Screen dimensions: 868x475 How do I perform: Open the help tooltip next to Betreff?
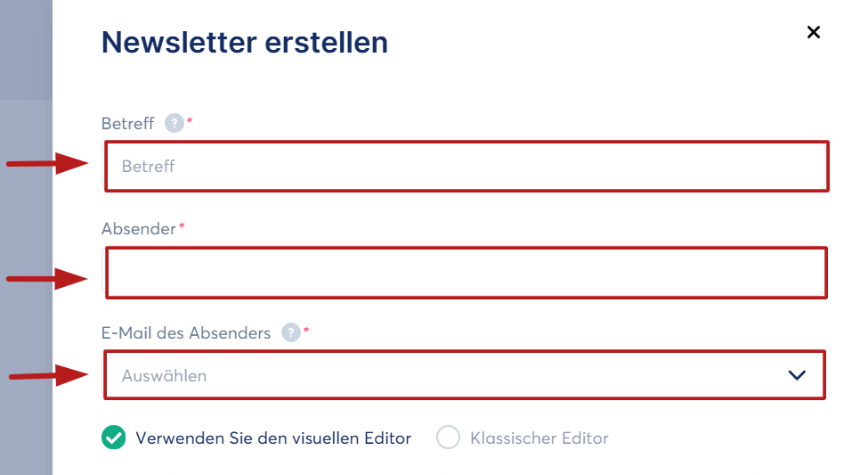pos(174,123)
